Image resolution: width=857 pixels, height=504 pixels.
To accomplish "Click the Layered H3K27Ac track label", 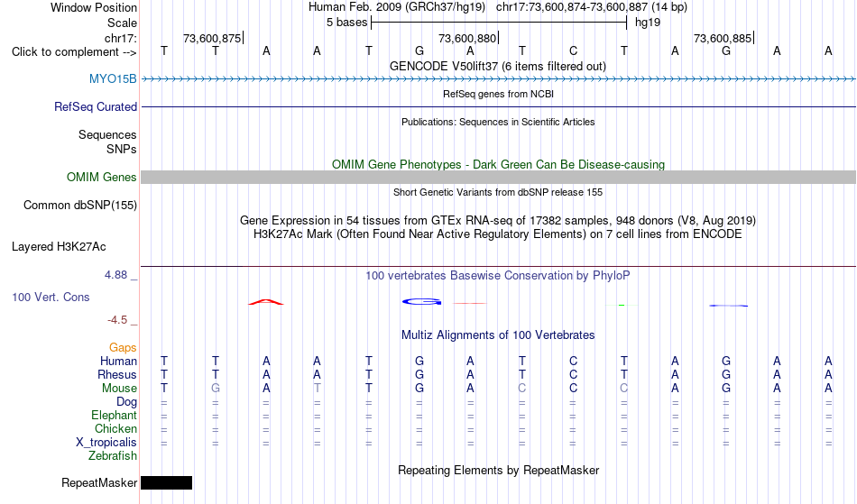I will point(59,247).
